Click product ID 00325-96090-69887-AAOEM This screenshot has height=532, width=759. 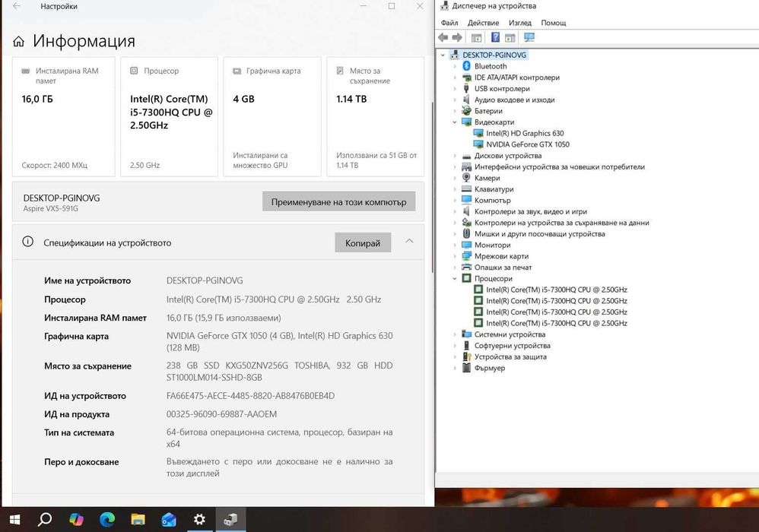[x=222, y=414]
